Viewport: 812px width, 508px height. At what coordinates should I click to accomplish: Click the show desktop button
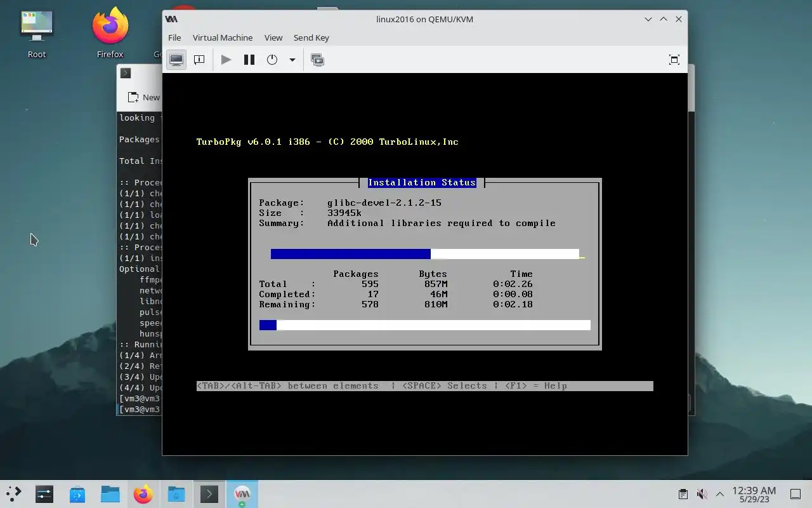pyautogui.click(x=796, y=493)
